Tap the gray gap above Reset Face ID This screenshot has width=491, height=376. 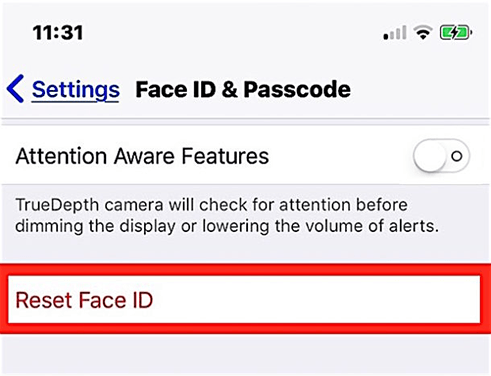[x=245, y=250]
